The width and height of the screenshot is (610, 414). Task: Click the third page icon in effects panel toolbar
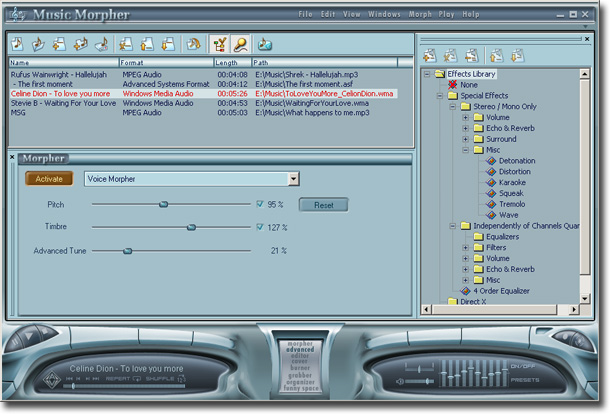coord(472,56)
